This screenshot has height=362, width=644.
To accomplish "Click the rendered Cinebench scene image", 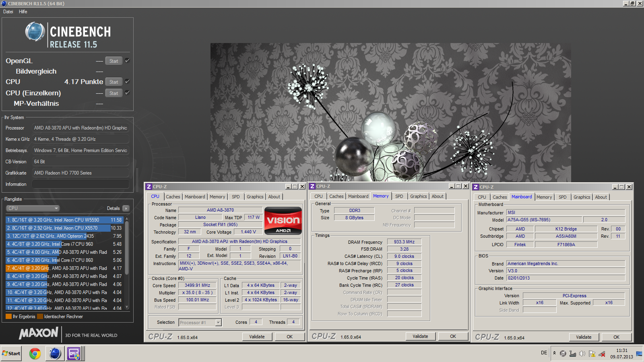I will (x=390, y=113).
